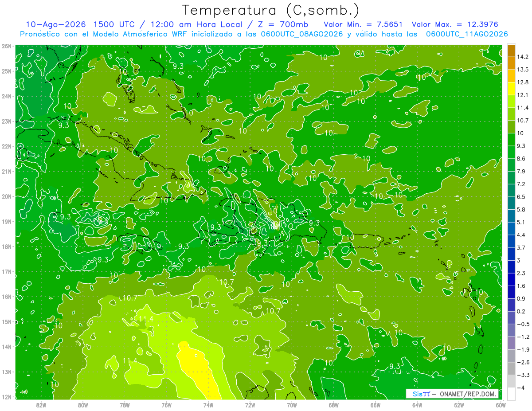Click the 24N latitude axis label
This screenshot has height=411, width=532.
7,96
